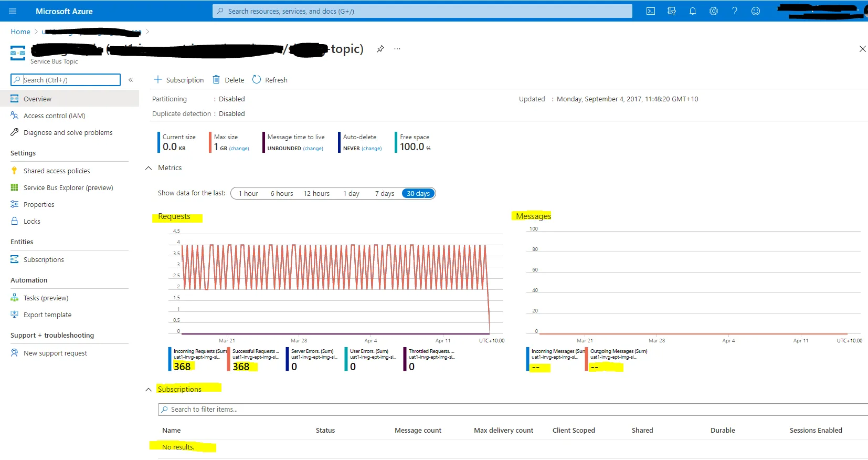868x460 pixels.
Task: Click the Tasks (preview) icon
Action: point(15,298)
